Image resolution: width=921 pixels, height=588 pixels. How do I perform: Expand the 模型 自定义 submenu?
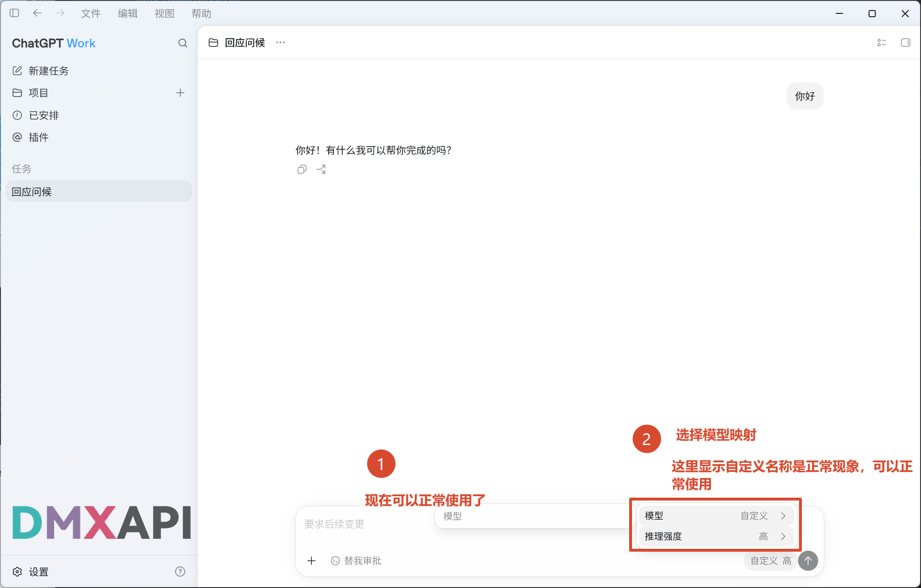[x=716, y=516]
